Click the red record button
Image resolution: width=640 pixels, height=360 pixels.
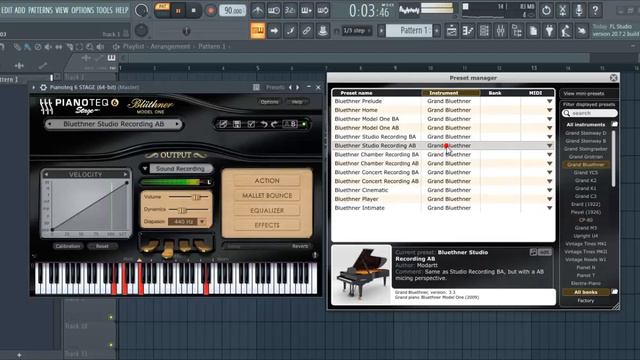pos(211,11)
